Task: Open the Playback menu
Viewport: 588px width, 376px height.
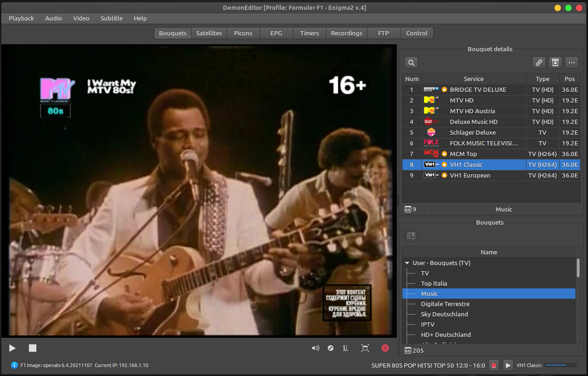Action: 21,18
